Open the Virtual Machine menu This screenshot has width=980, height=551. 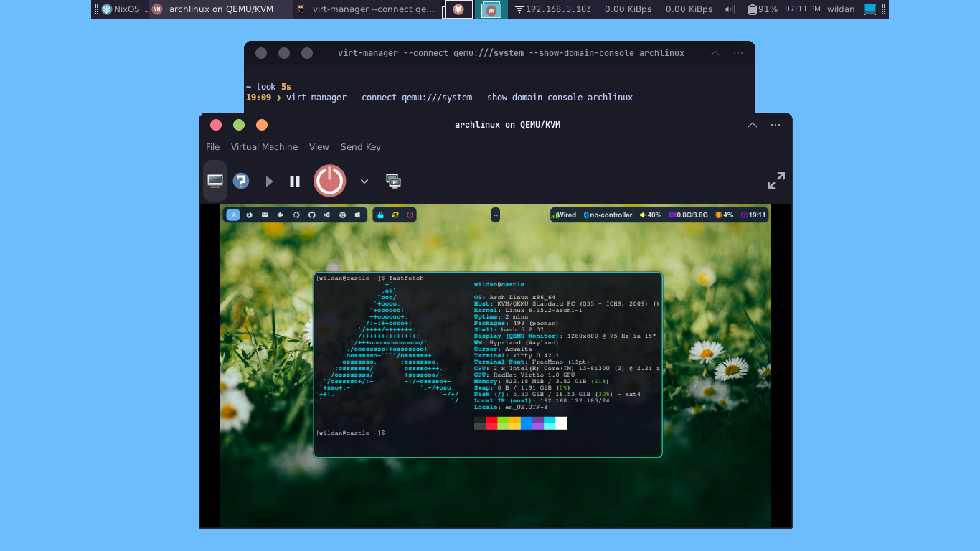pos(264,147)
